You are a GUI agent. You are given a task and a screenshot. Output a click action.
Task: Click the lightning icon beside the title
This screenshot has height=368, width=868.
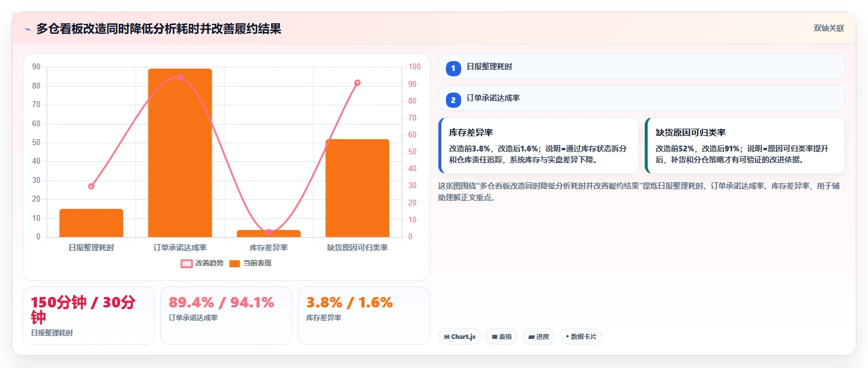28,29
